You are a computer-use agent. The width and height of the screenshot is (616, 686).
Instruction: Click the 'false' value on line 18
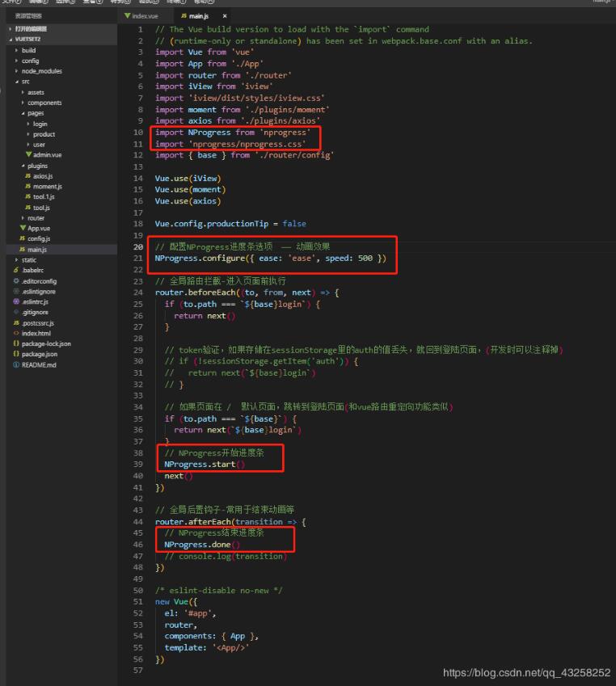pyautogui.click(x=294, y=224)
